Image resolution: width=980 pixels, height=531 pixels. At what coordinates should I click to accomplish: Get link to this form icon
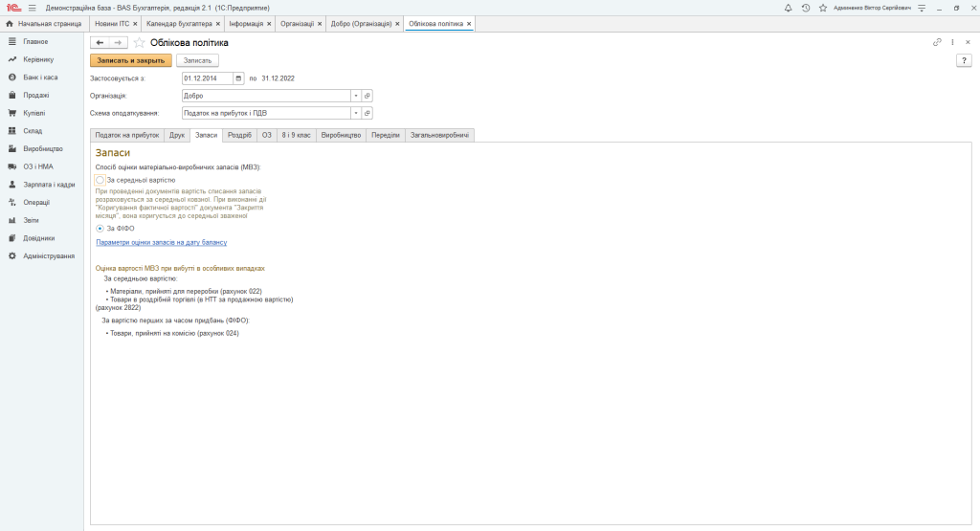(937, 42)
